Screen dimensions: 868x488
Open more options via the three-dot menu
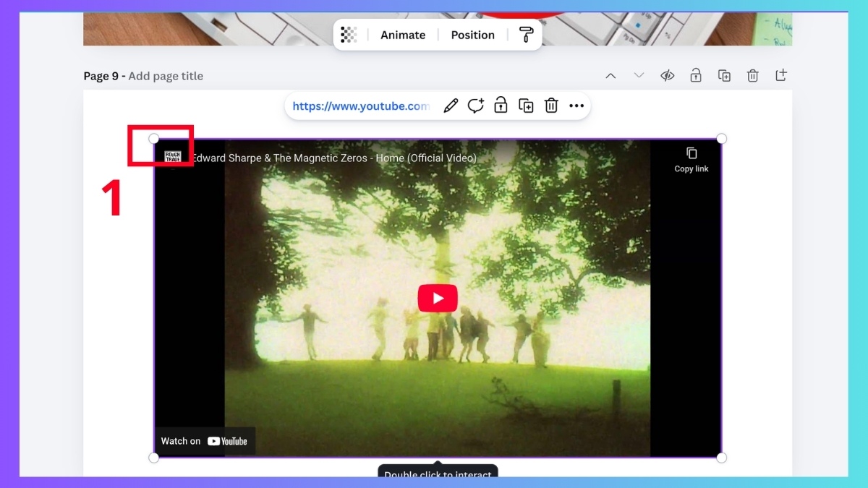coord(576,106)
